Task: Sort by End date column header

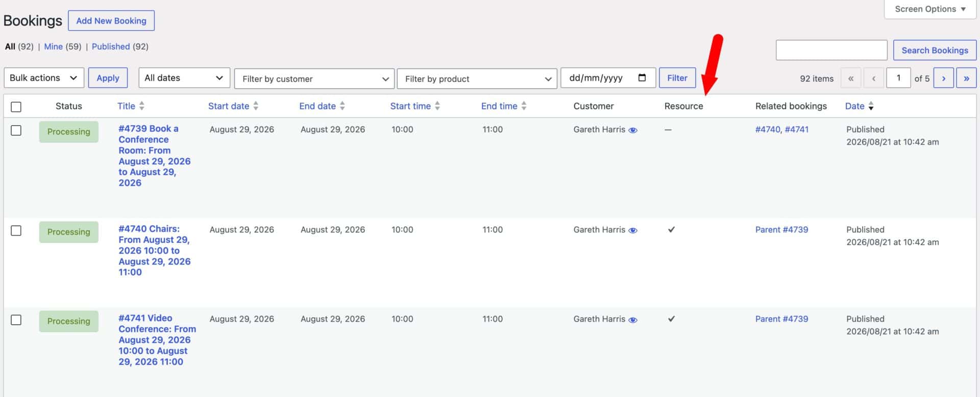Action: [x=317, y=106]
